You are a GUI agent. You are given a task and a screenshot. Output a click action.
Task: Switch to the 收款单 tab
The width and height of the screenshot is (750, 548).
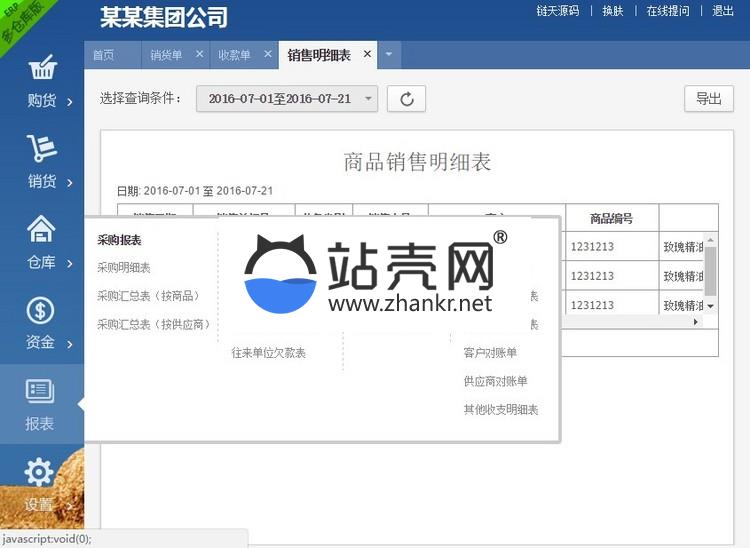coord(234,55)
